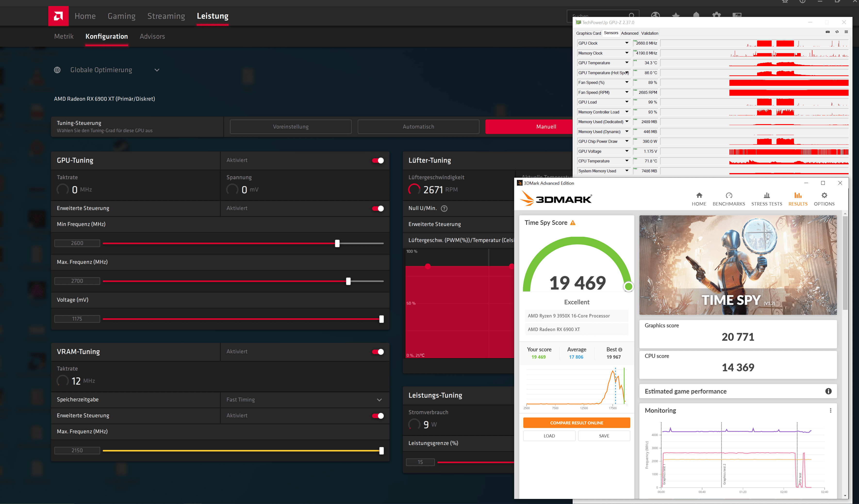859x504 pixels.
Task: Click GPU Max. Frequenz slider handle
Action: point(348,281)
